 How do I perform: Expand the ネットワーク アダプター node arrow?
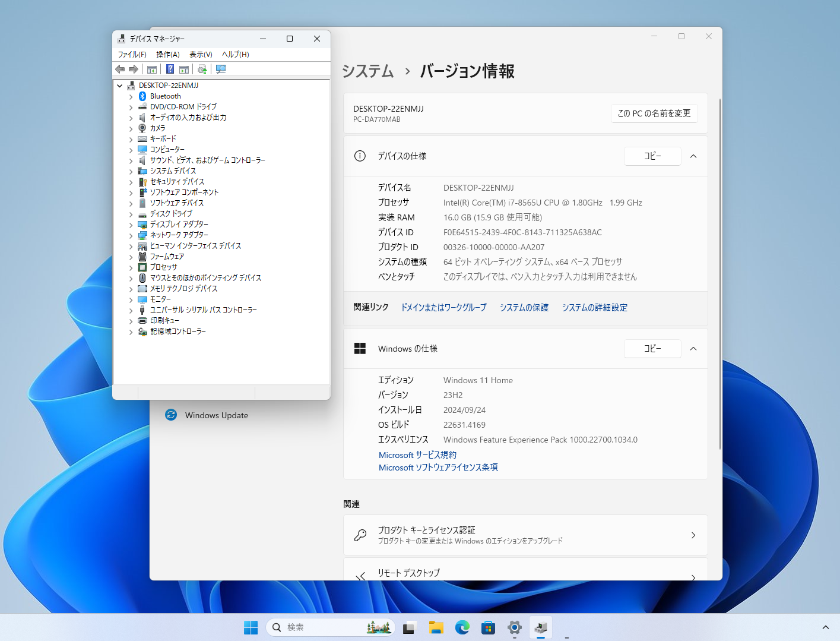pos(131,235)
